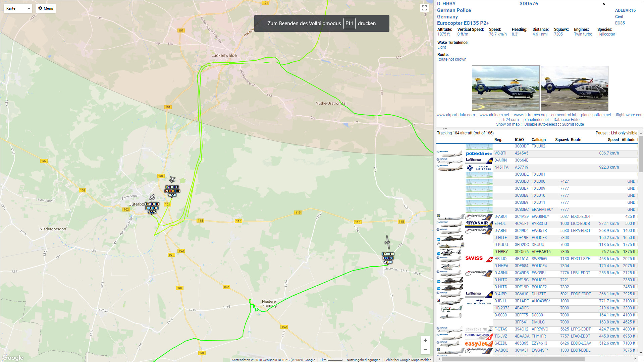Click ICAO code 3DD576 in header

coord(529,4)
